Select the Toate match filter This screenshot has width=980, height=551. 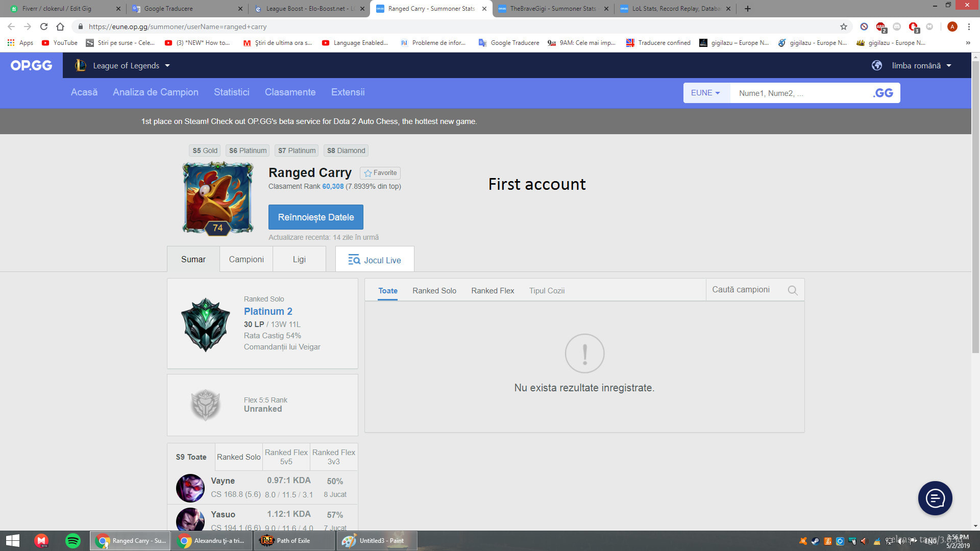(388, 290)
